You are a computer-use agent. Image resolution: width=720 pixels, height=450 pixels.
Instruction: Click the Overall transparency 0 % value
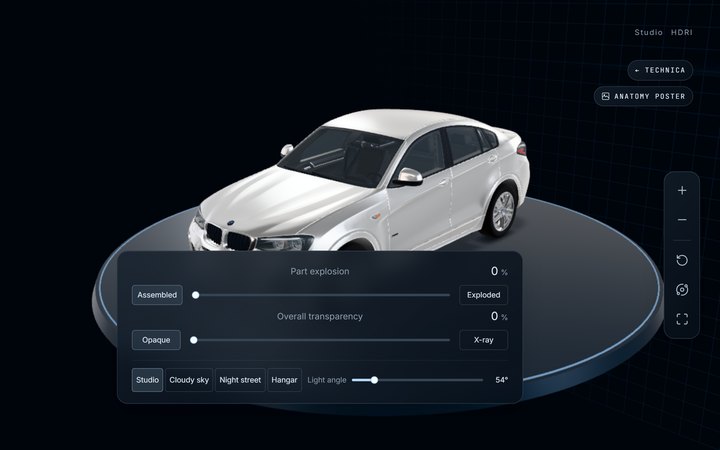pyautogui.click(x=499, y=316)
